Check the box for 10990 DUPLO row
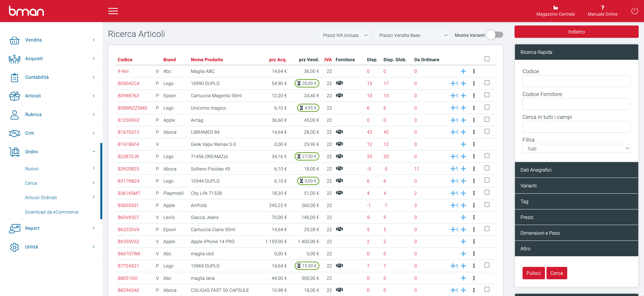 [x=487, y=83]
